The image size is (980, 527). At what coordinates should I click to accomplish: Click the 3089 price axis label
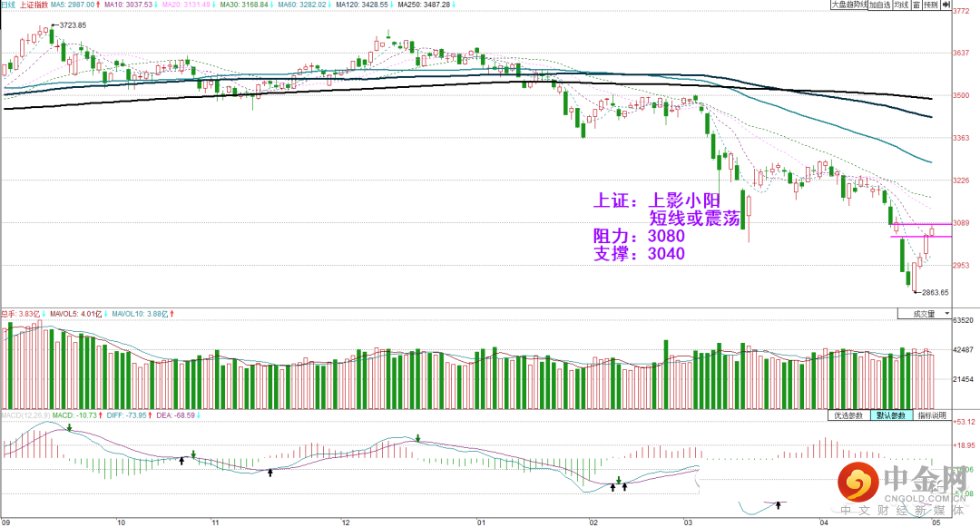point(961,223)
